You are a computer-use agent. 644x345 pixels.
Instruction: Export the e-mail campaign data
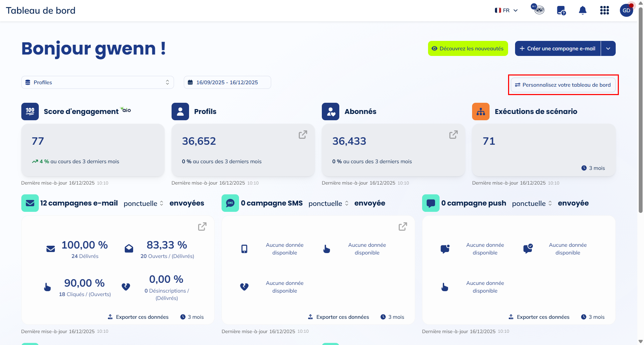[x=138, y=317]
